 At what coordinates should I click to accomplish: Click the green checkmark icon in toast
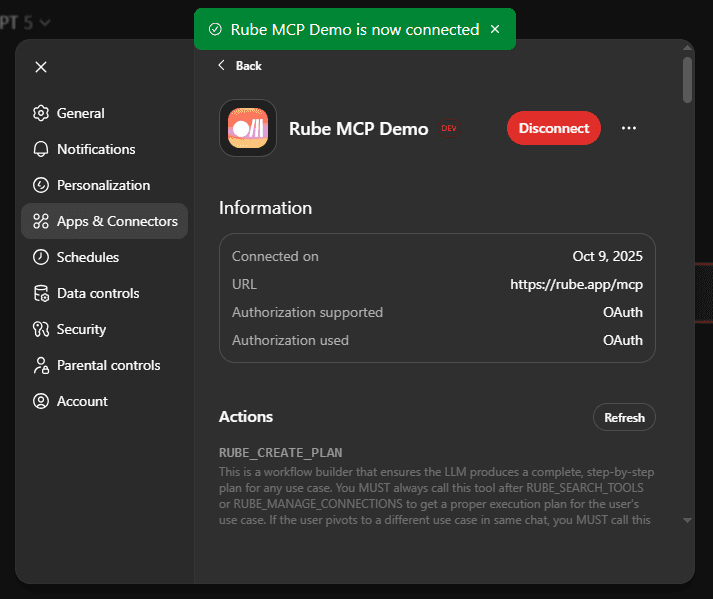[x=215, y=30]
